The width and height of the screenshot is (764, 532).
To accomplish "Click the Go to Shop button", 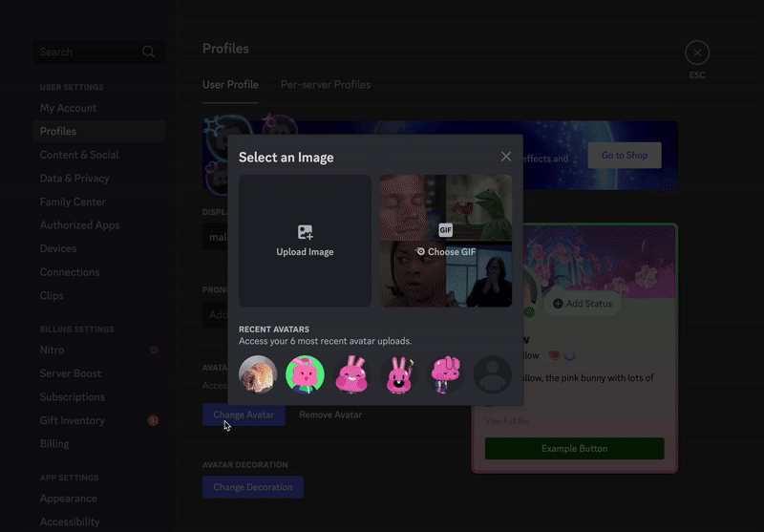I will click(625, 156).
